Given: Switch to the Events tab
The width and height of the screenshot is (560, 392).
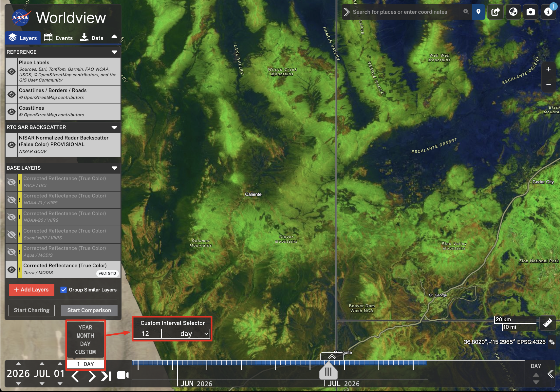Looking at the screenshot, I should coord(59,38).
